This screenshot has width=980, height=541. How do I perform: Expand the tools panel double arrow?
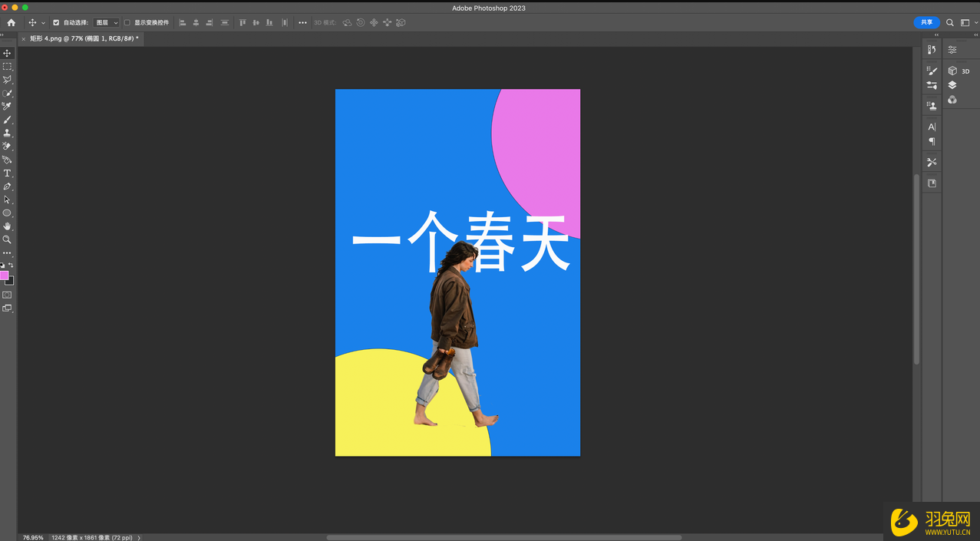point(3,35)
